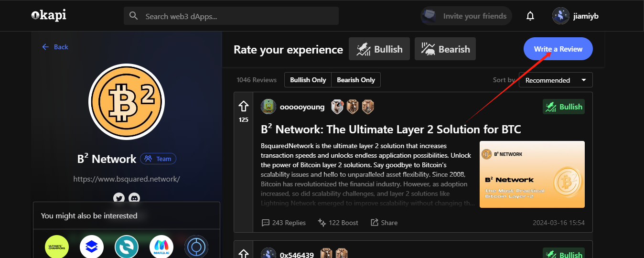Open B² Network Twitter link
Image resolution: width=644 pixels, height=258 pixels.
pyautogui.click(x=119, y=198)
